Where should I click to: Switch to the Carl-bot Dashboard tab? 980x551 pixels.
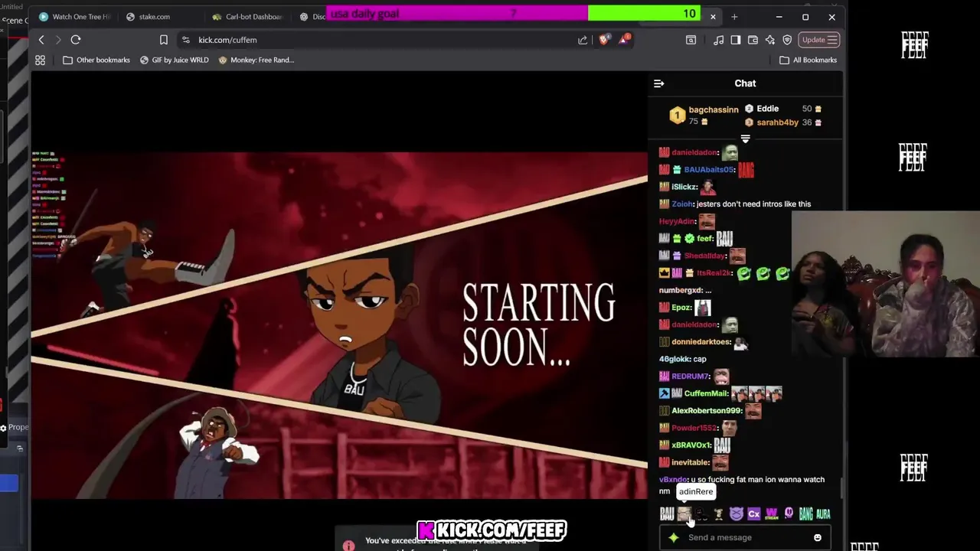point(249,16)
